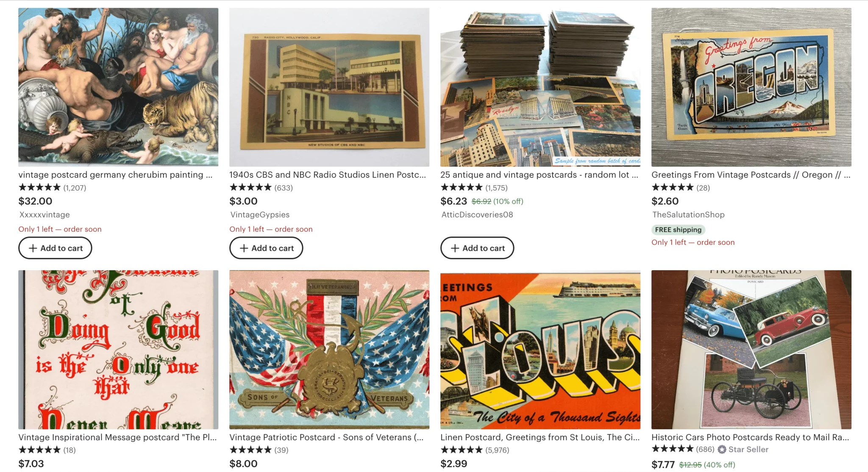This screenshot has height=472, width=868.
Task: Open the vintage postcard germany cherubim listing title
Action: (x=115, y=175)
